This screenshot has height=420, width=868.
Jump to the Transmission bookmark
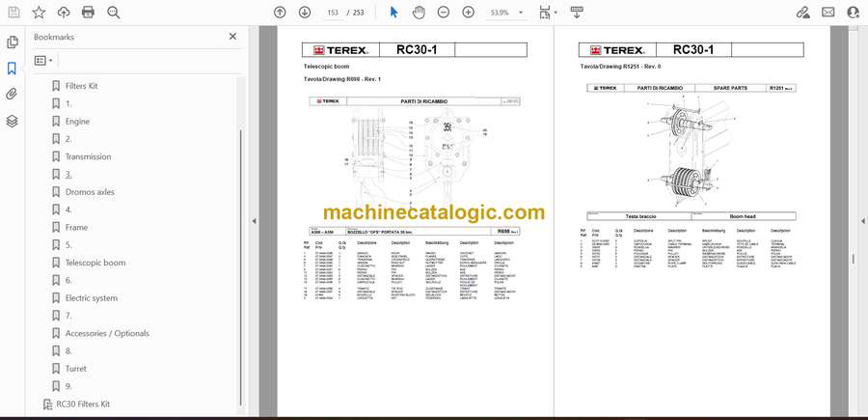(x=88, y=156)
